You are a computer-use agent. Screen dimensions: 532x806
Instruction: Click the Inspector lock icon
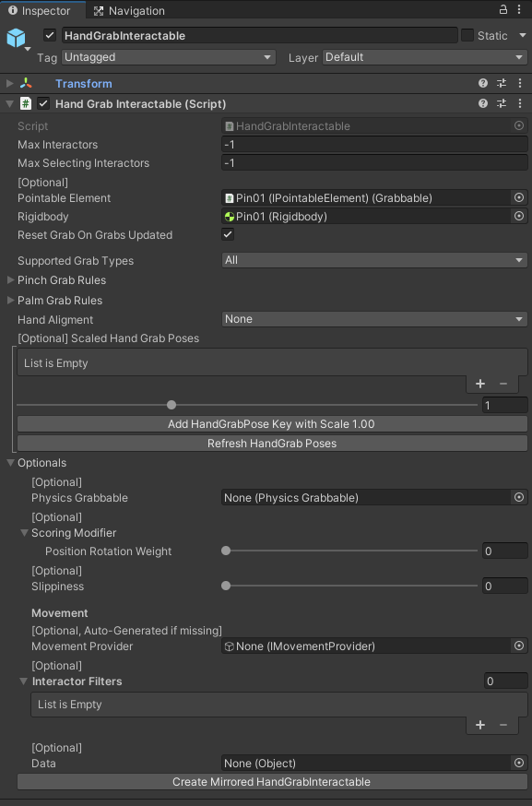[503, 10]
